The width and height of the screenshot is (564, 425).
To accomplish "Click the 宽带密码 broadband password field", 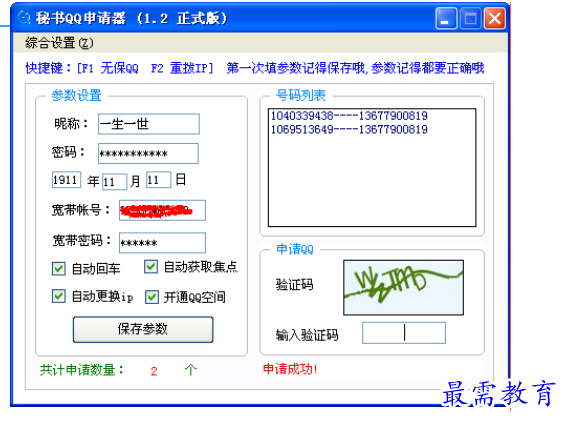I will coord(162,243).
